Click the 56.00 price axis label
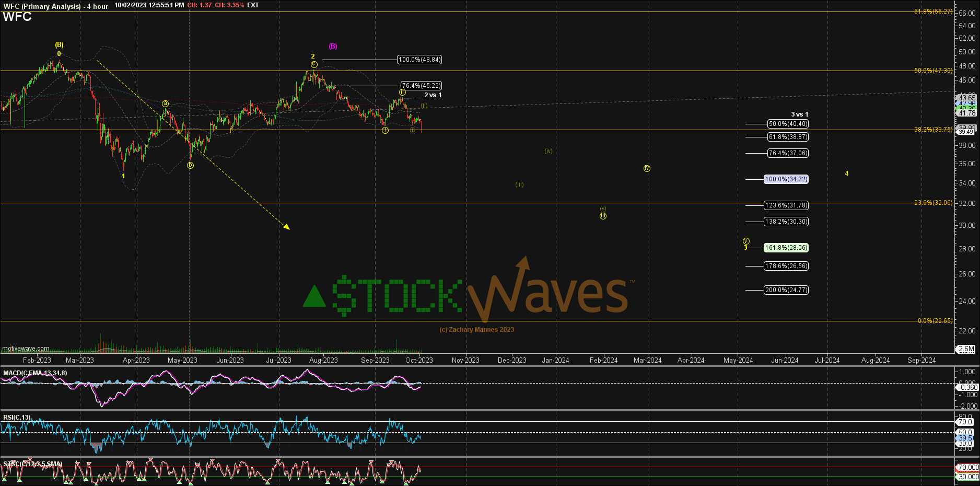Viewport: 980px width, 486px height. coord(967,13)
